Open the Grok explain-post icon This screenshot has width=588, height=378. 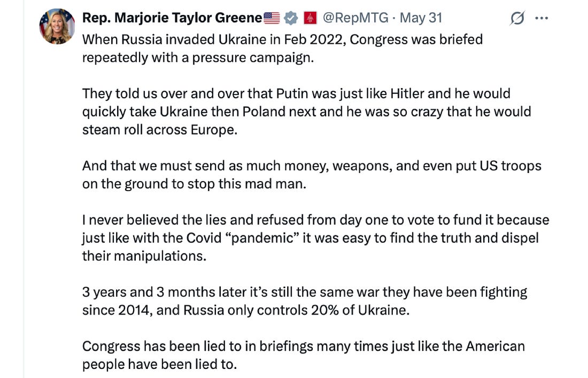click(x=517, y=18)
